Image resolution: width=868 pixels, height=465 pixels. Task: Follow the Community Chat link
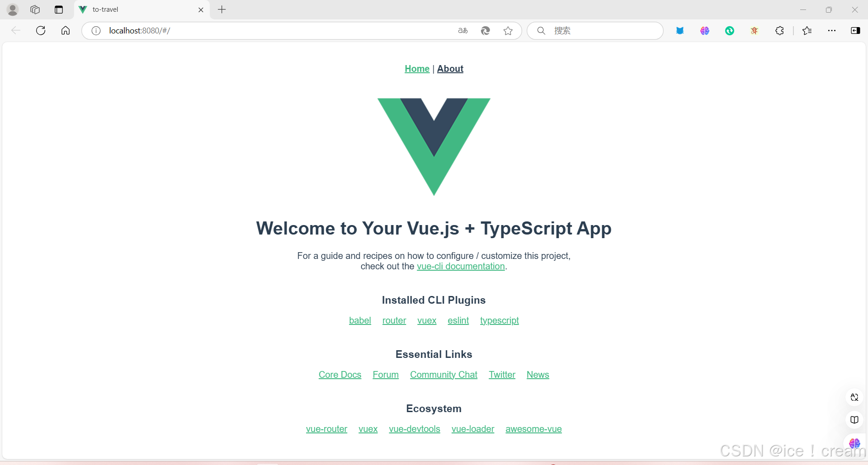(x=443, y=375)
